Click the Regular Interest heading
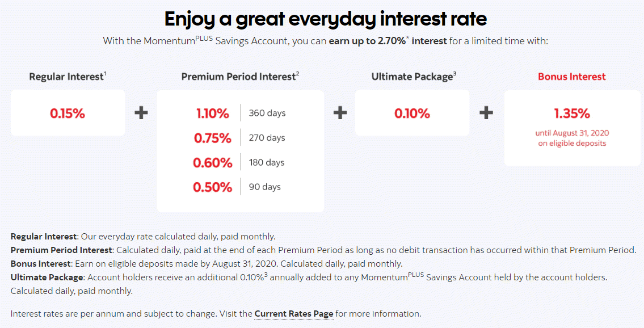Image resolution: width=644 pixels, height=328 pixels. pos(68,77)
